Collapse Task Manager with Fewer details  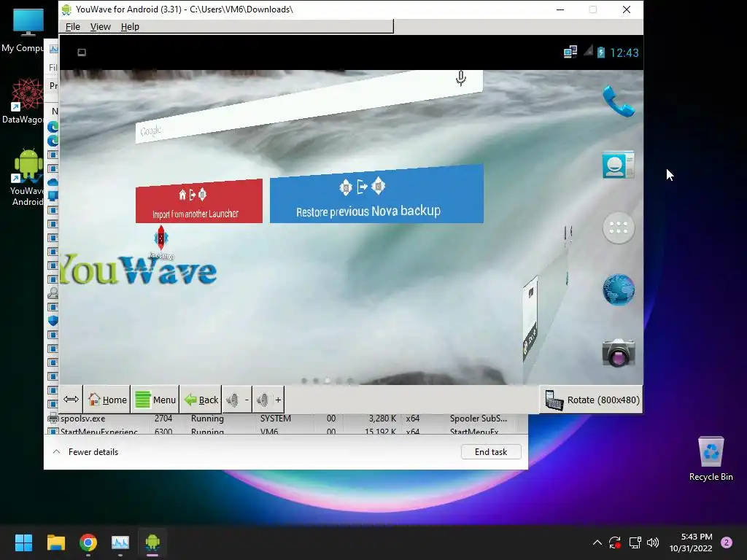pyautogui.click(x=85, y=452)
